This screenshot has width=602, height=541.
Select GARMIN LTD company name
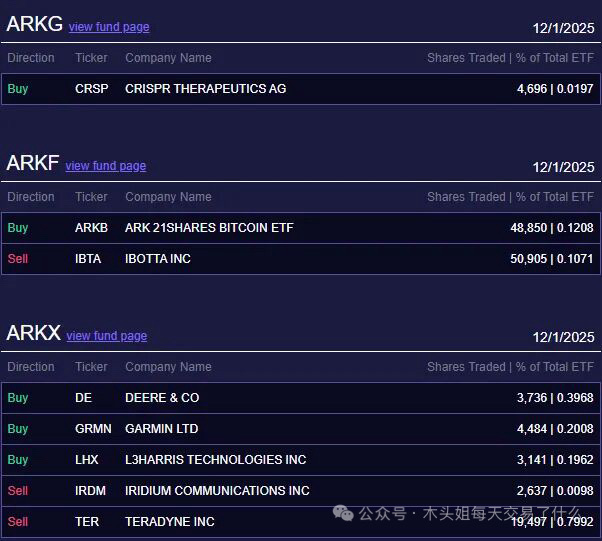pos(162,429)
